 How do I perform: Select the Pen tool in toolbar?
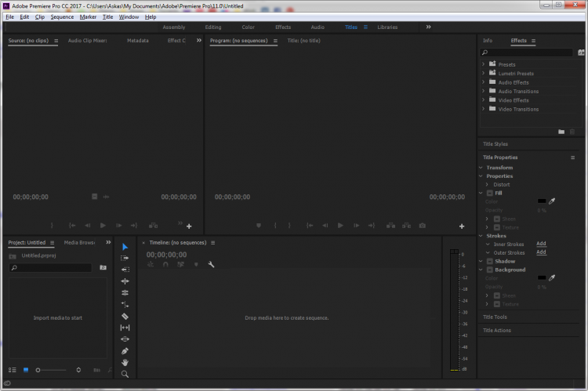point(125,351)
